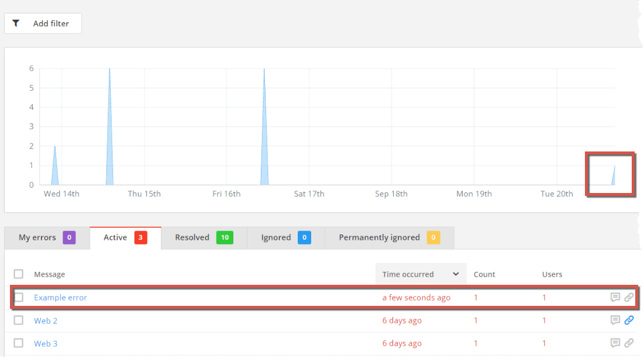Check the Example error row checkbox
Screen dimensions: 644x362
tap(18, 297)
